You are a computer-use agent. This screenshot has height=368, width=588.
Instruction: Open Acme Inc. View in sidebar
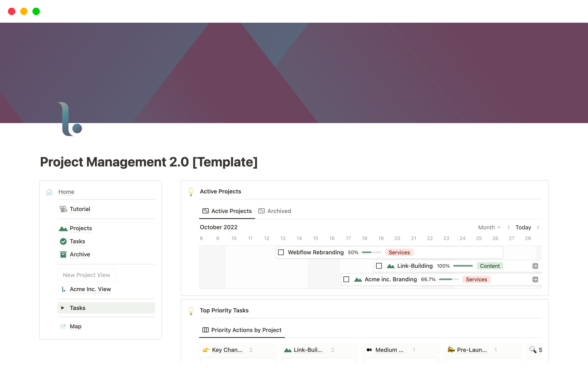point(90,289)
